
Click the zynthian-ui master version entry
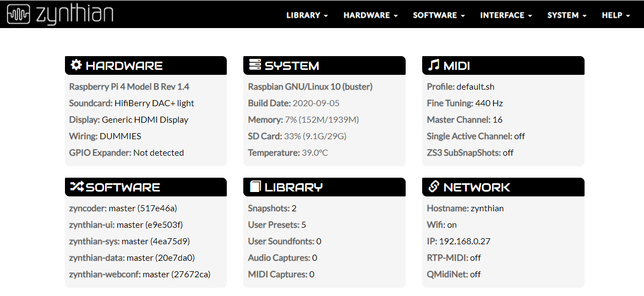pyautogui.click(x=125, y=224)
